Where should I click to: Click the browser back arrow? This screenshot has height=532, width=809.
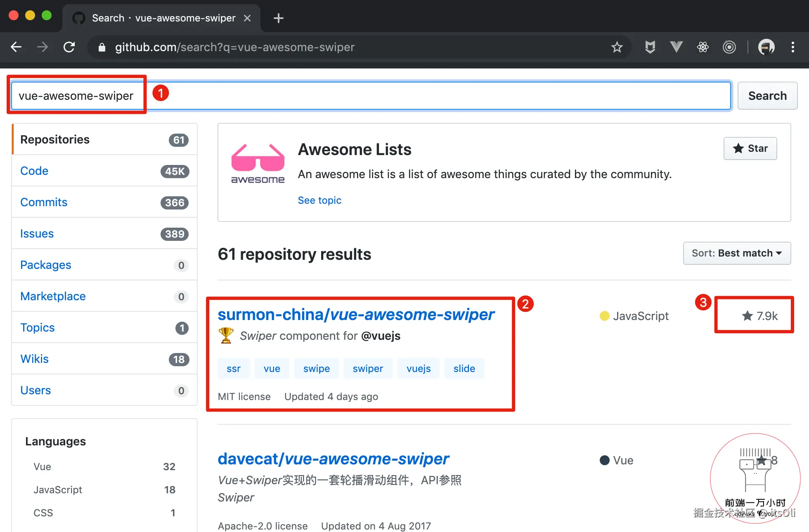16,47
